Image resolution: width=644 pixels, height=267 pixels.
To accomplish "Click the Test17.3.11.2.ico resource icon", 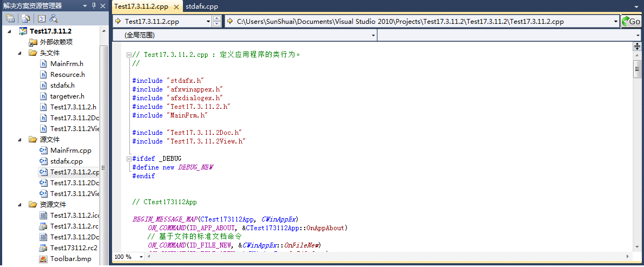I will point(43,215).
